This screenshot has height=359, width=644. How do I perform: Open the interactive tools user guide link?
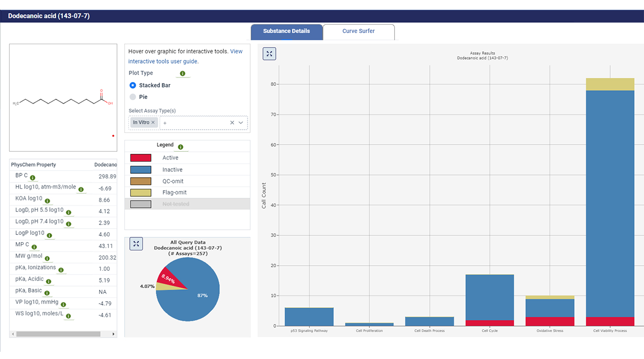pos(163,62)
